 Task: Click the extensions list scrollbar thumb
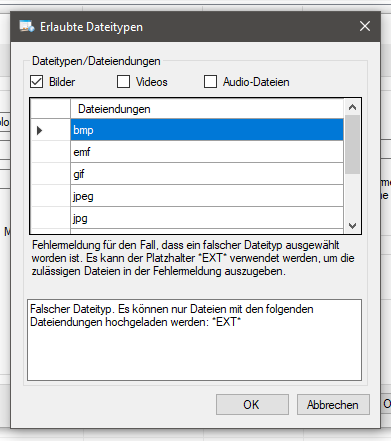coord(352,144)
